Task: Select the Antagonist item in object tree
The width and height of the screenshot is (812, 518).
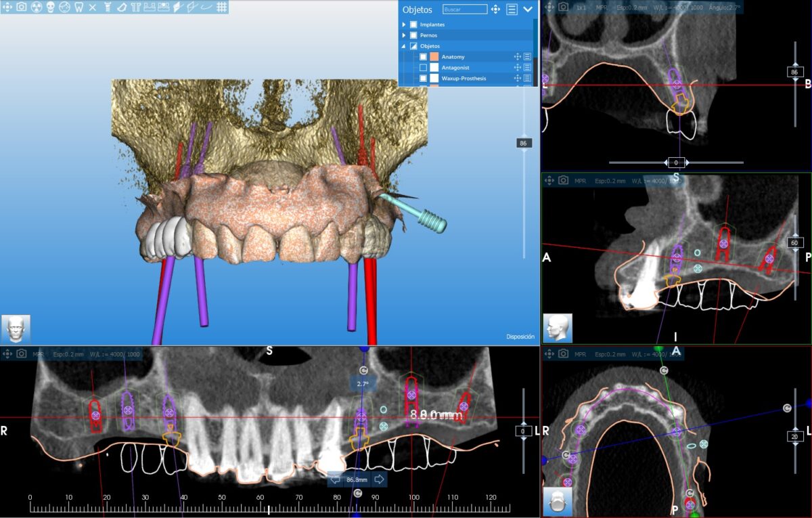Action: click(455, 68)
